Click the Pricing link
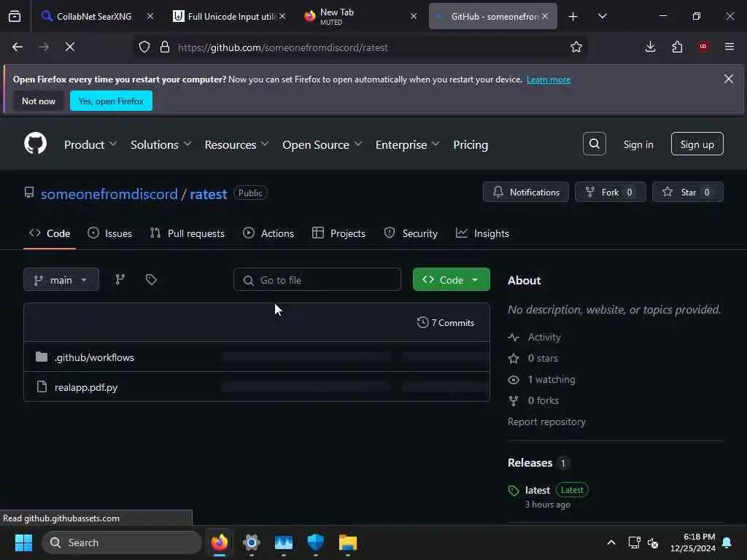This screenshot has width=747, height=560. pyautogui.click(x=471, y=144)
